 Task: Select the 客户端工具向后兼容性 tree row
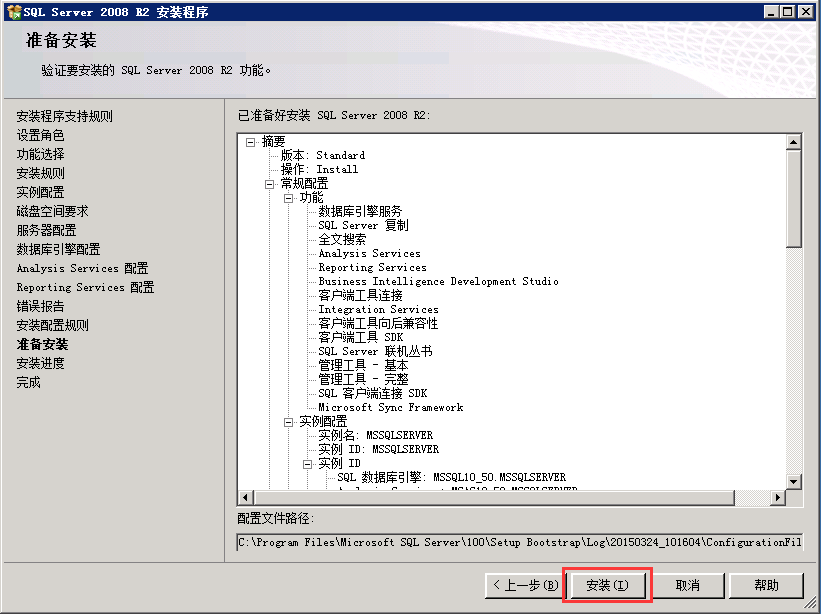378,323
